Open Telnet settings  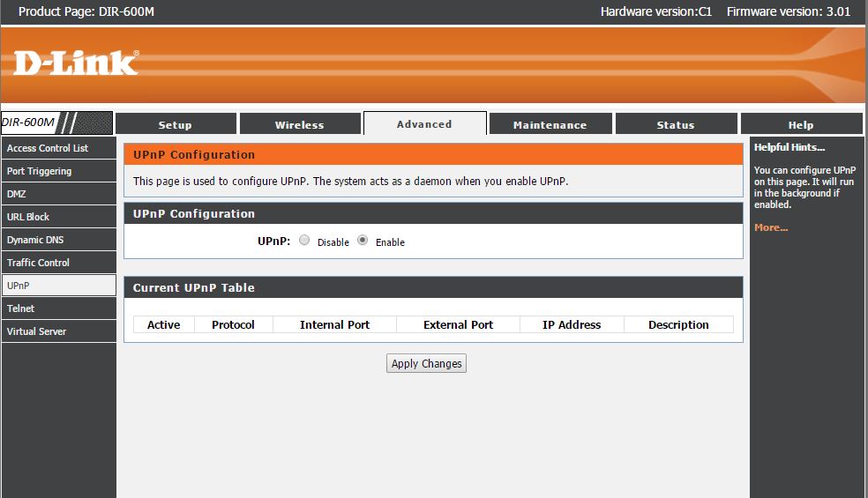click(59, 308)
